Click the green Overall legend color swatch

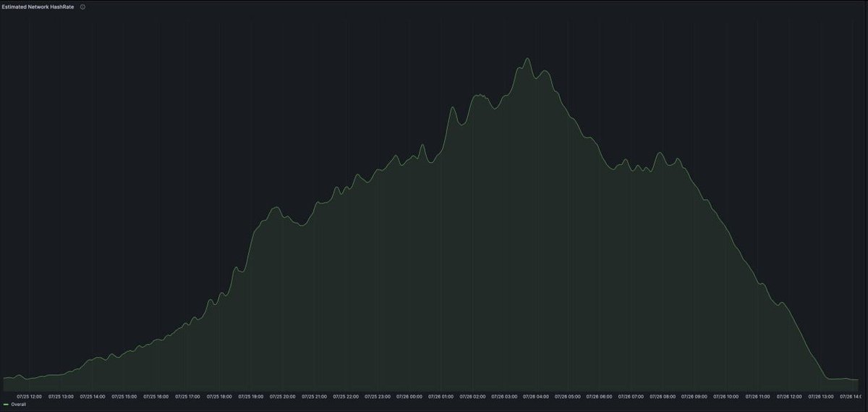click(x=6, y=405)
